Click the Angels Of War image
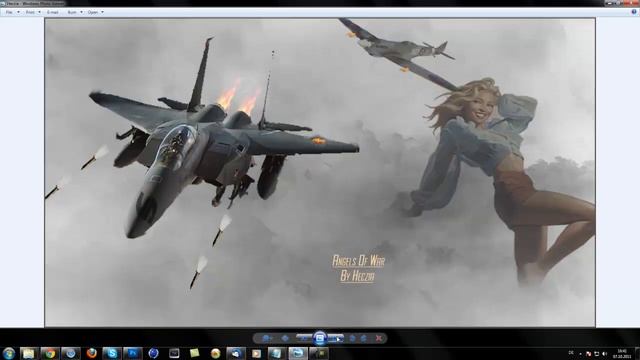The image size is (640, 360). pyautogui.click(x=320, y=172)
